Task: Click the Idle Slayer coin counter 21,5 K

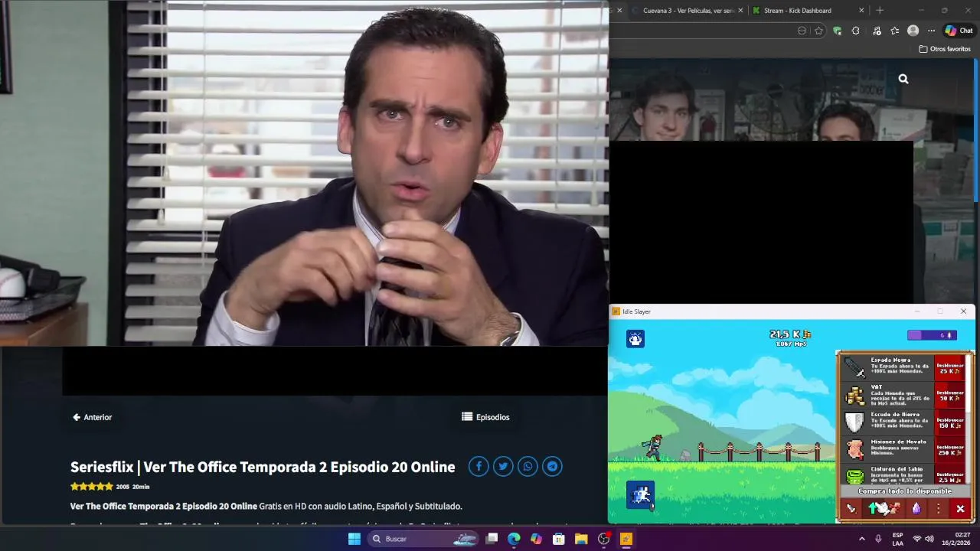Action: point(790,334)
